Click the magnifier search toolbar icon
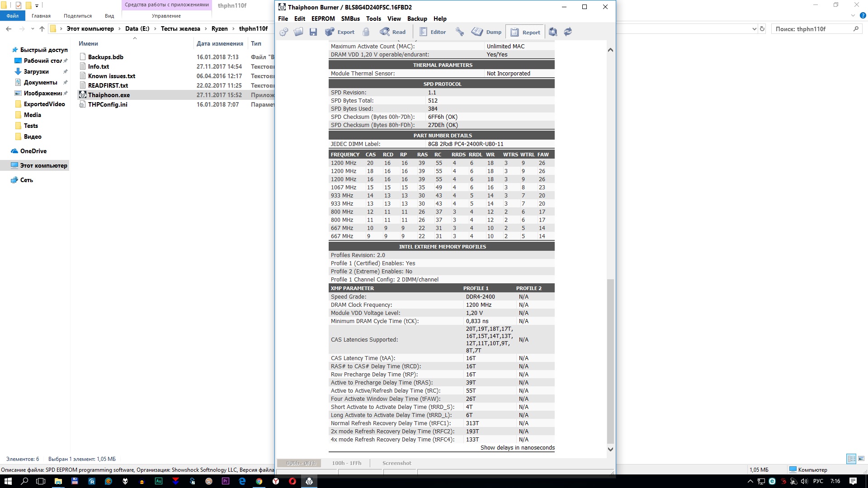Screen dimensions: 868x488 553,32
